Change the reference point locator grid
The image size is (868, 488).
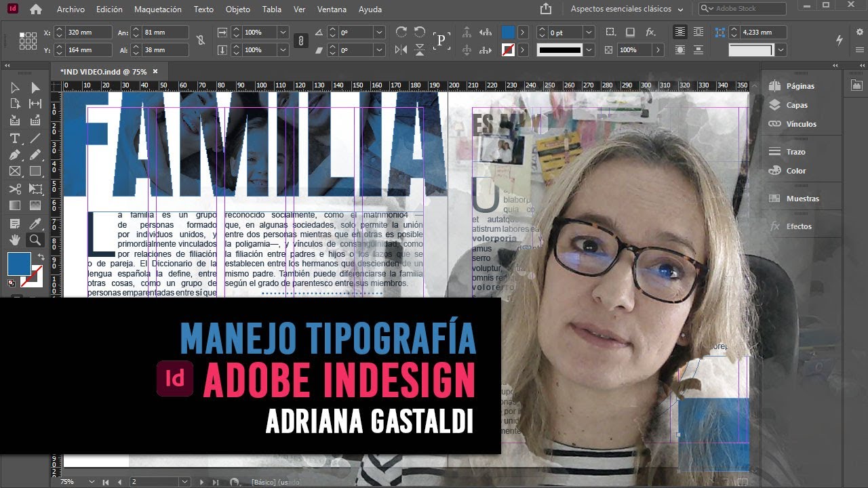pos(28,41)
